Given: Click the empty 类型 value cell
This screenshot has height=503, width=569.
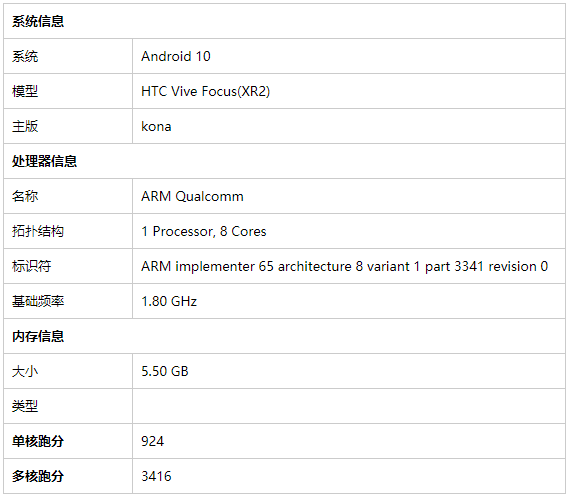Looking at the screenshot, I should [x=349, y=406].
